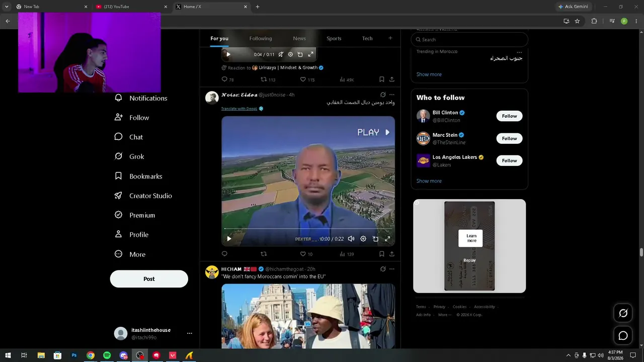
Task: Open the Chrome tab search dropdown
Action: (x=7, y=7)
